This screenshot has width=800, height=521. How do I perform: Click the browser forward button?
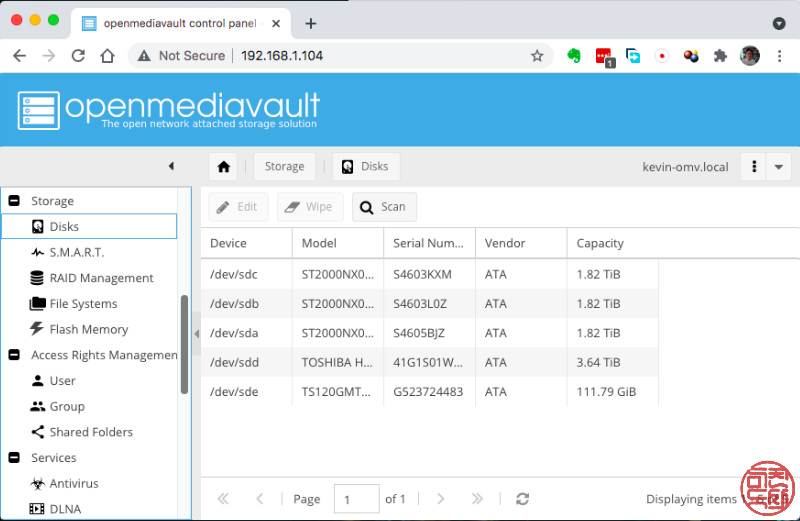[48, 56]
